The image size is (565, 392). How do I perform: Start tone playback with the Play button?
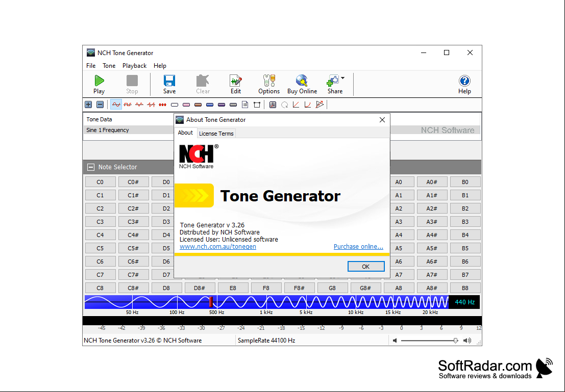tap(99, 84)
